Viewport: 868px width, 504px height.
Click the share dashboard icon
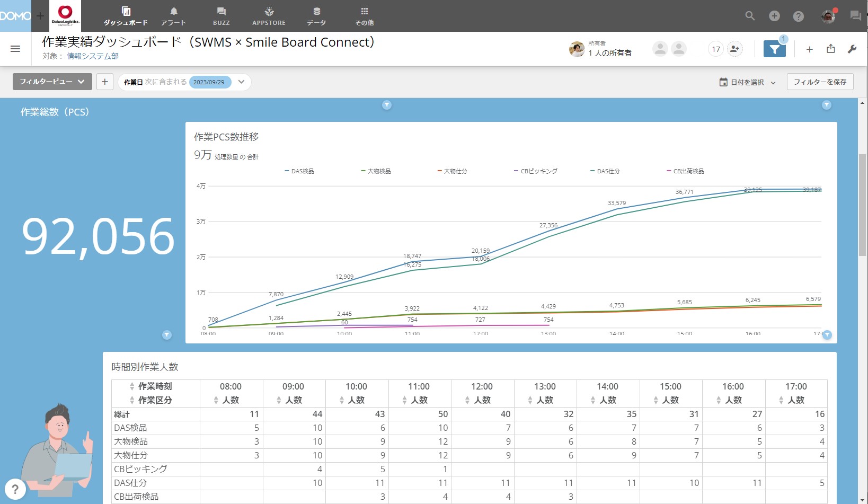coord(831,49)
